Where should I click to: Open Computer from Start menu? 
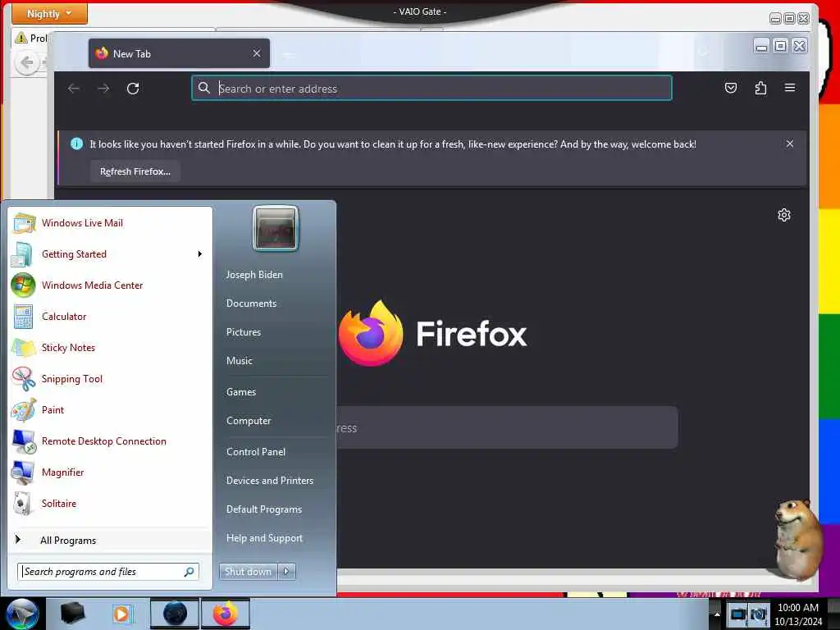click(x=249, y=421)
